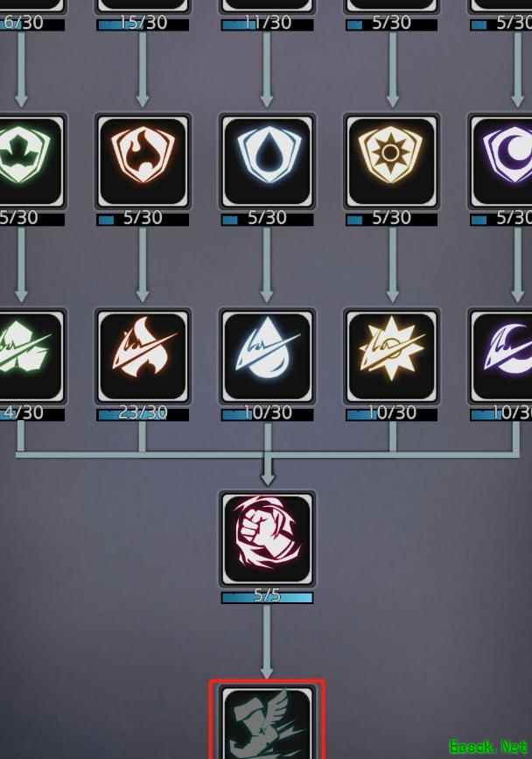Click the 5/30 bar under fire shield

point(143,220)
